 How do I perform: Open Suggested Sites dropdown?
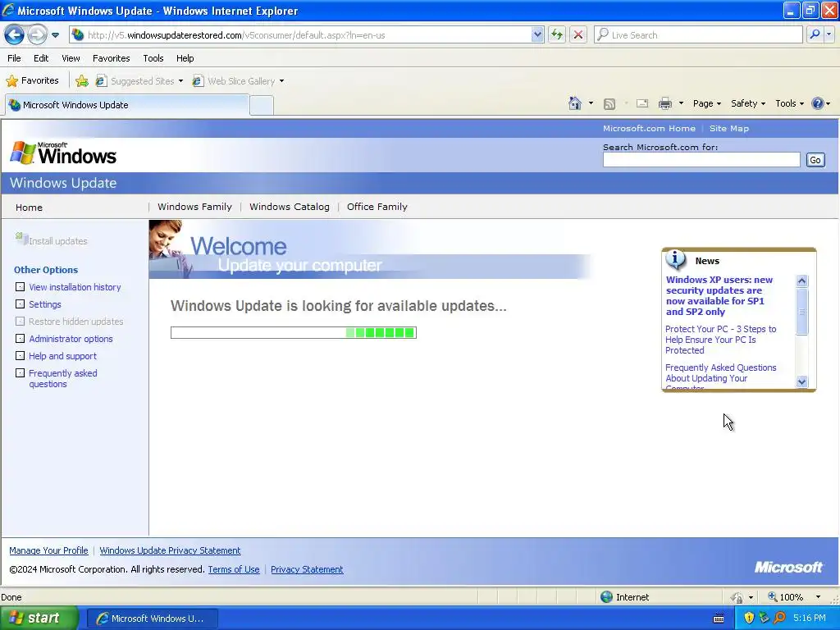click(x=139, y=81)
